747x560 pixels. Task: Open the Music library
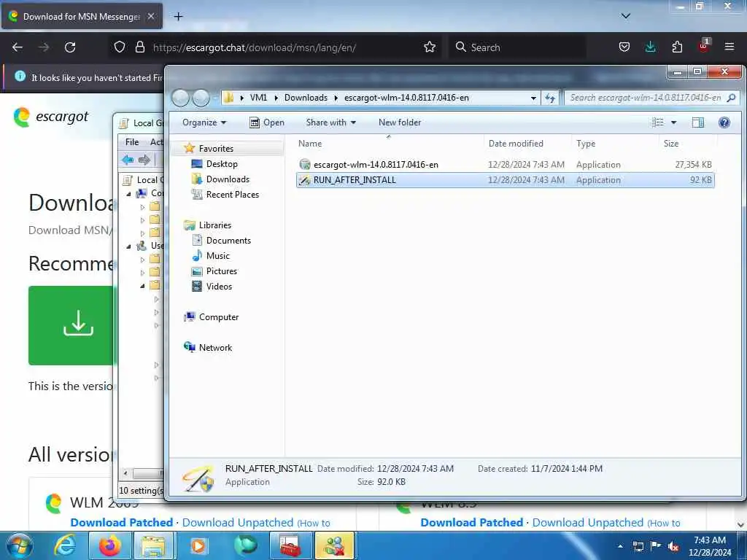[x=217, y=256]
